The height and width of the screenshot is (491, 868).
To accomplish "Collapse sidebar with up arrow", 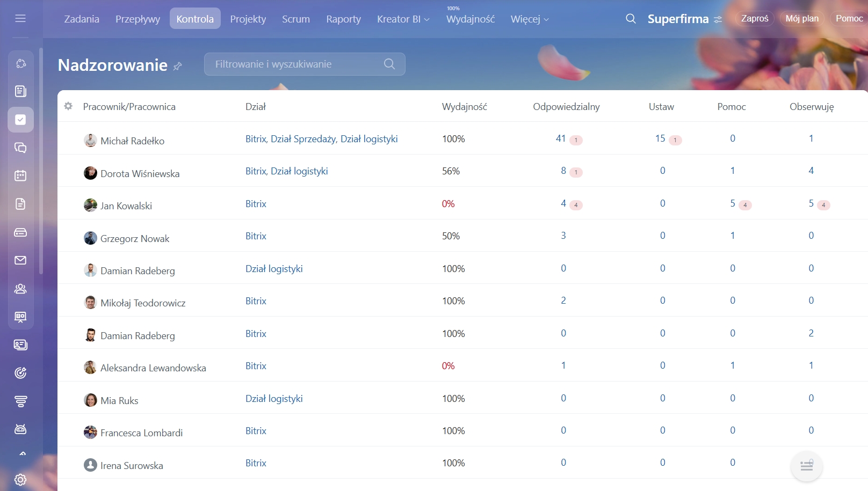I will pos(23,453).
